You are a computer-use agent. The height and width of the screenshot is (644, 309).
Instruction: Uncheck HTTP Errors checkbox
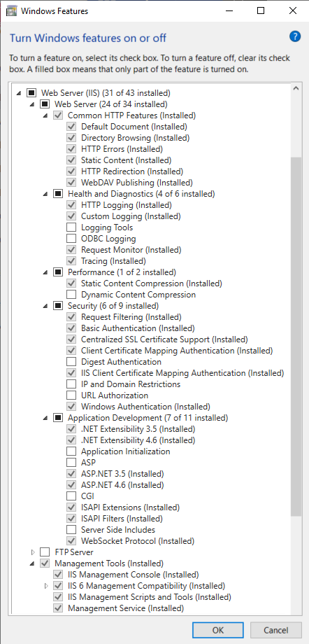(x=71, y=148)
